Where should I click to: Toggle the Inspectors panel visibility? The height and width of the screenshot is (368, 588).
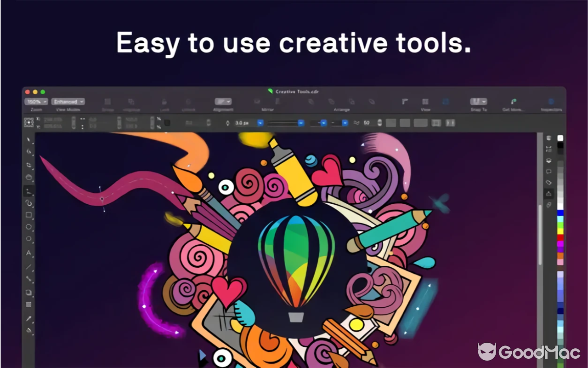pos(551,101)
